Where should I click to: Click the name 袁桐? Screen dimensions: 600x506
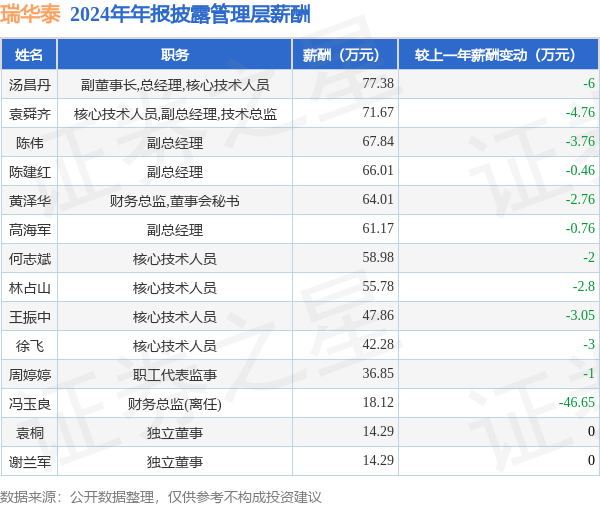pos(30,433)
